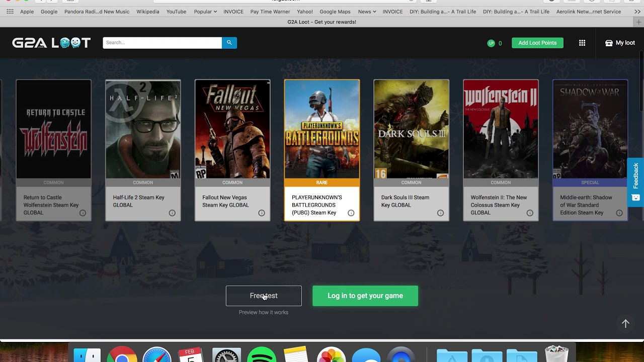Select the Half-Life 2 game cover
This screenshot has height=362, width=644.
click(x=143, y=129)
